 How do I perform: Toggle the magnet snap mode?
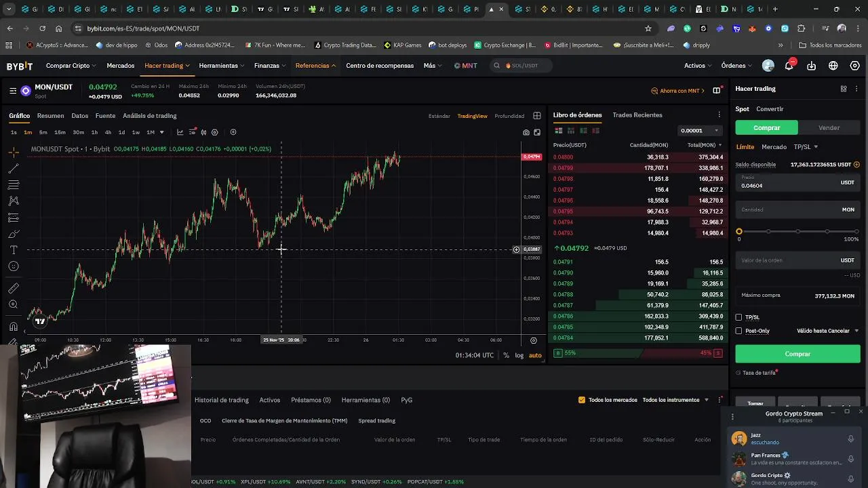(14, 327)
